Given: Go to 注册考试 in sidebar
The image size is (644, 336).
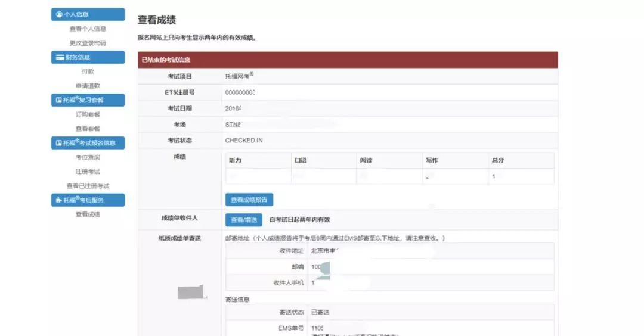Looking at the screenshot, I should (88, 172).
